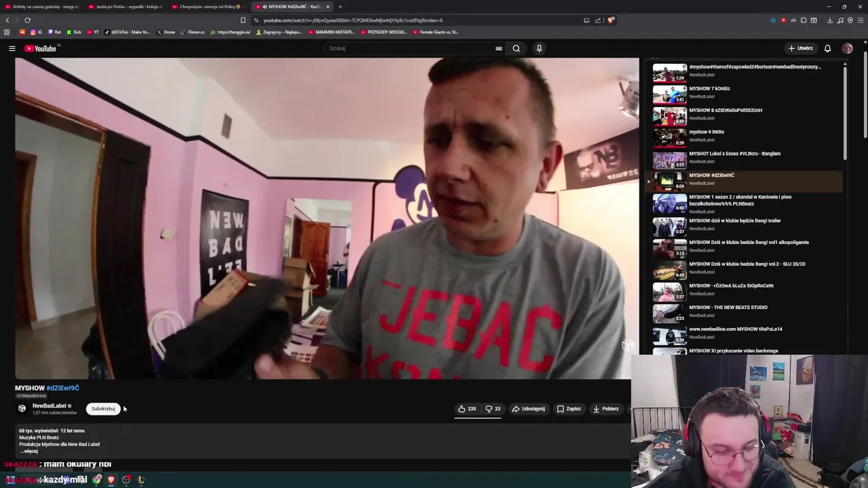This screenshot has height=488, width=868.
Task: Go back with browser back arrow
Action: click(x=7, y=20)
